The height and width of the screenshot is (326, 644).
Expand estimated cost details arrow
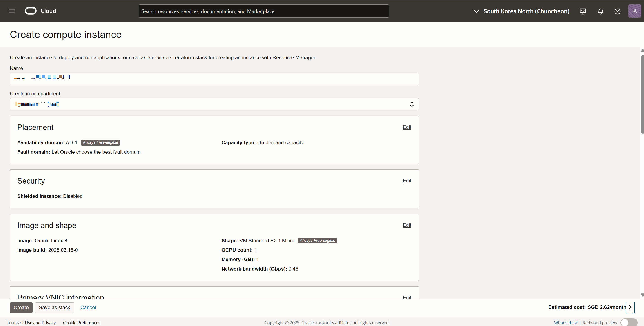click(630, 307)
